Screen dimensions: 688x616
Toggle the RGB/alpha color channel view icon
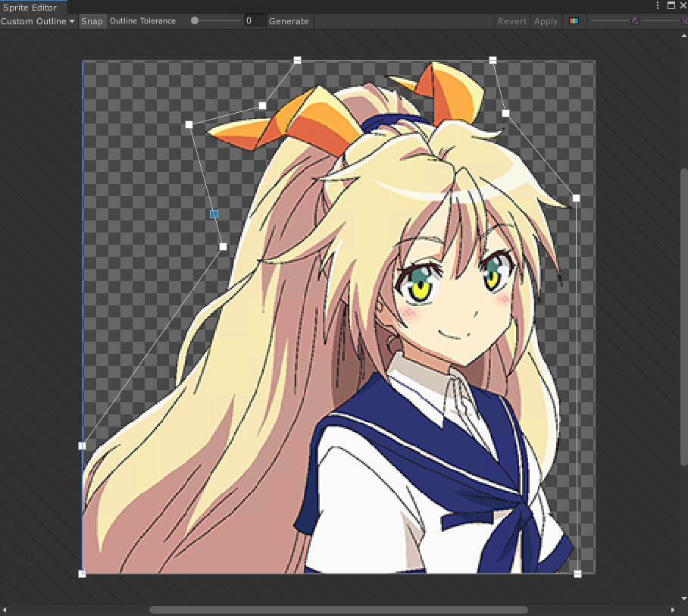point(574,21)
